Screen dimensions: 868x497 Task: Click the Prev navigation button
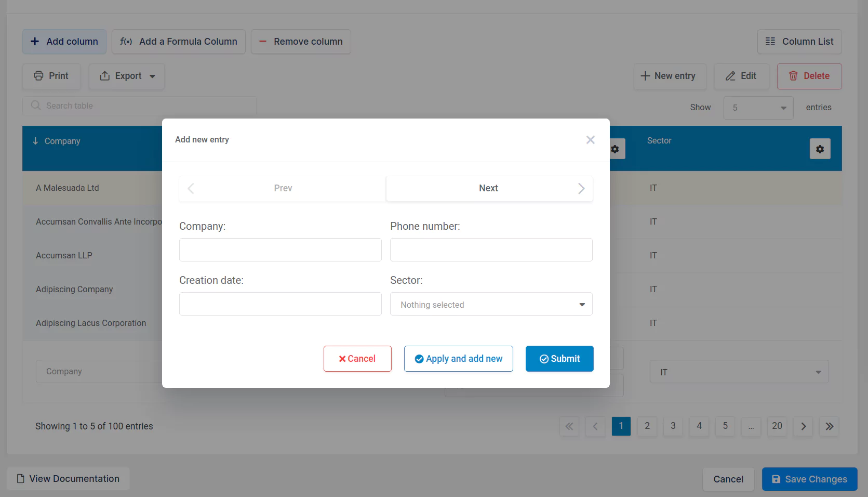[x=283, y=188]
